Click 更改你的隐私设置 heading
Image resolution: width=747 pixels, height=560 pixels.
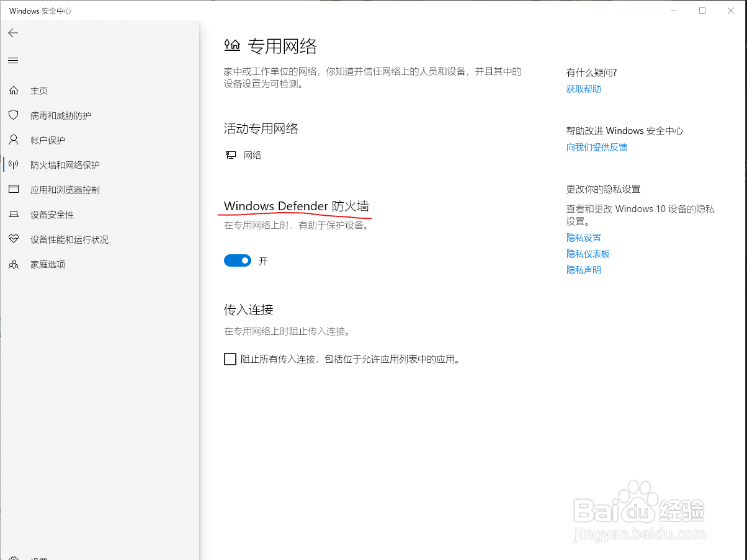coord(604,189)
